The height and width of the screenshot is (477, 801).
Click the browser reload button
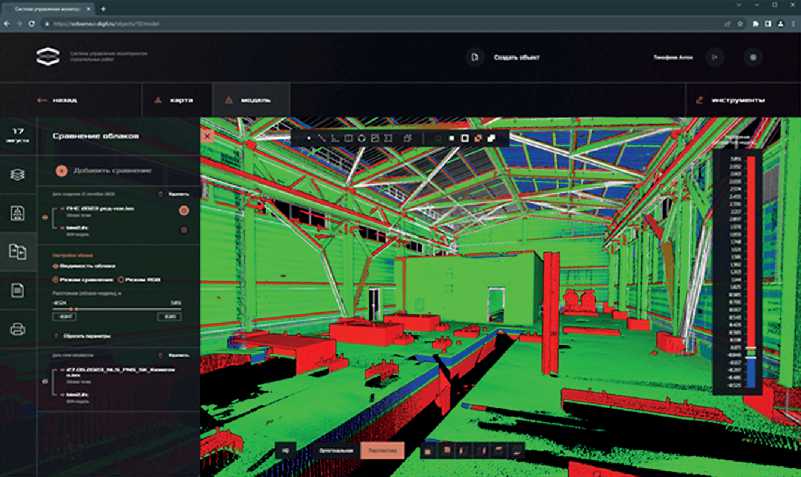click(x=32, y=23)
